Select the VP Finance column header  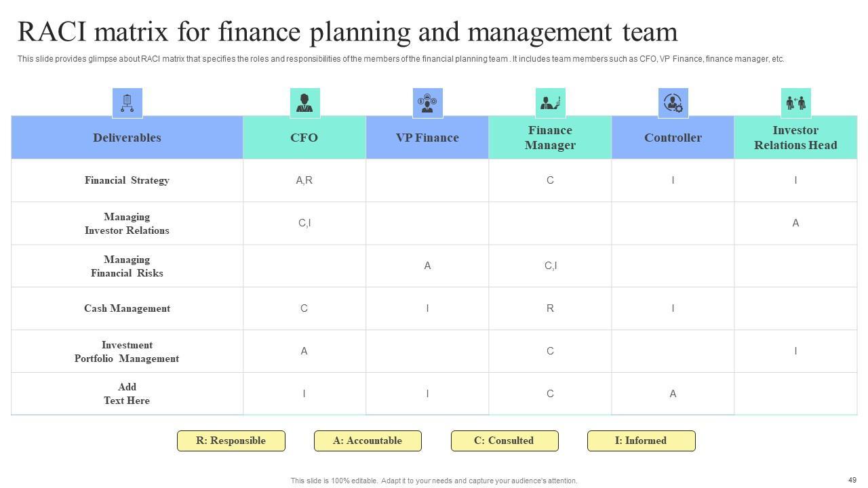[427, 138]
